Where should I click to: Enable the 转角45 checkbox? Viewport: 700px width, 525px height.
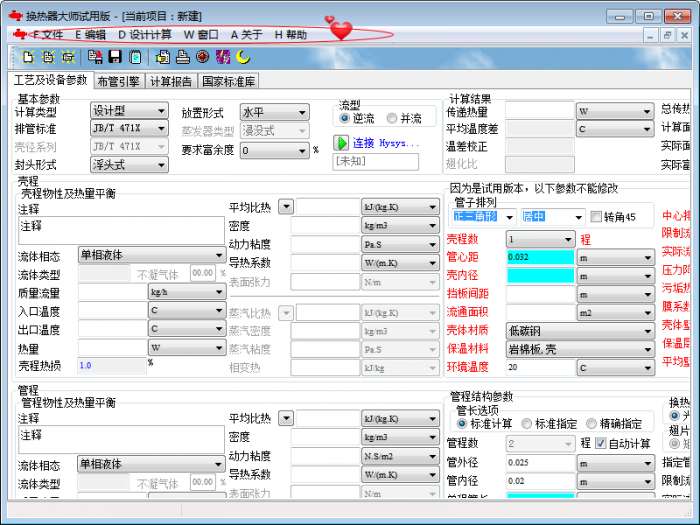point(597,217)
